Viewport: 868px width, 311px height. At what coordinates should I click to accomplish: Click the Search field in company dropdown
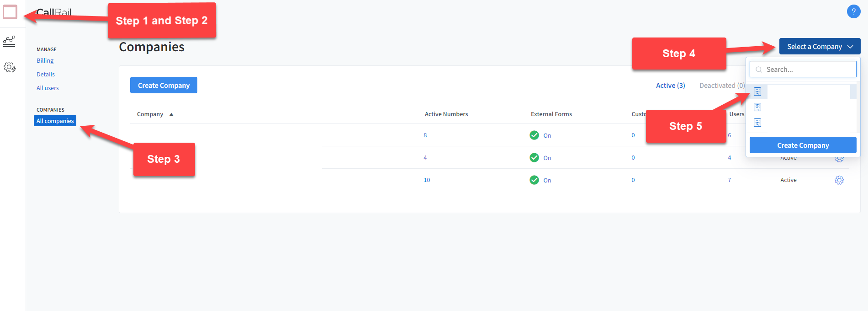pos(803,69)
